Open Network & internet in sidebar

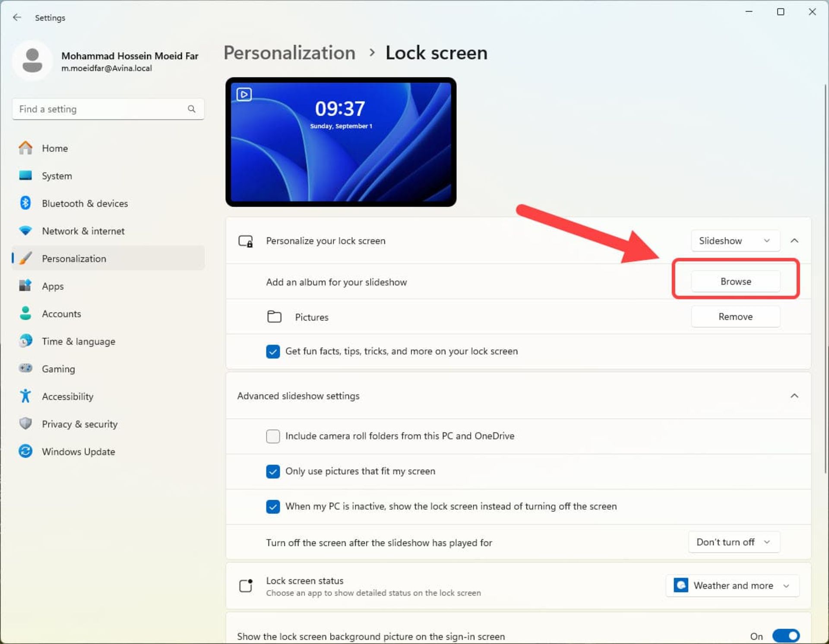pyautogui.click(x=83, y=231)
